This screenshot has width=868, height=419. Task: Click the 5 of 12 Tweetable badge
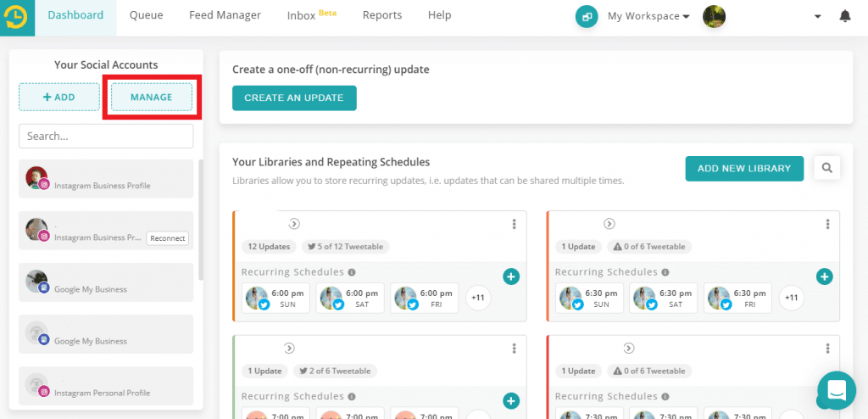(x=346, y=247)
